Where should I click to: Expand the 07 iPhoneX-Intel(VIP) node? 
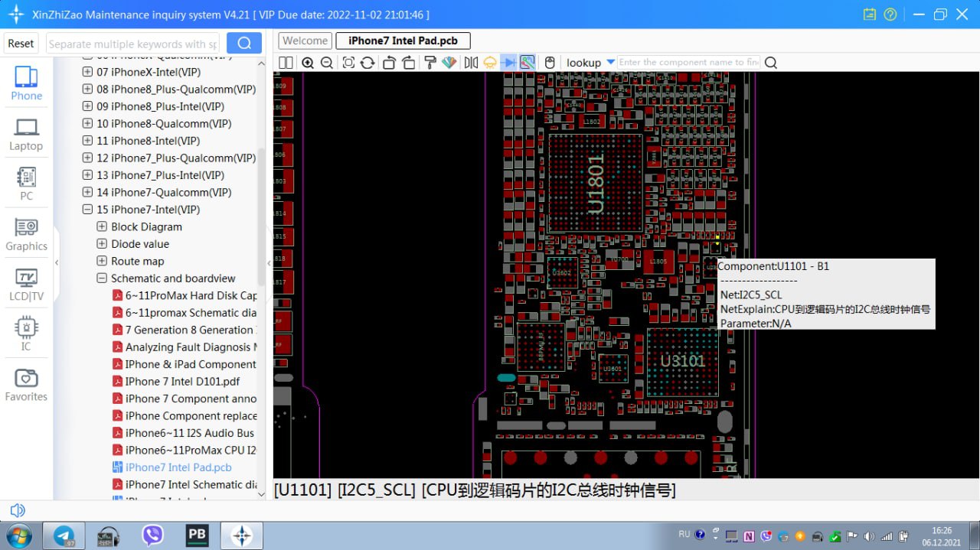(87, 72)
